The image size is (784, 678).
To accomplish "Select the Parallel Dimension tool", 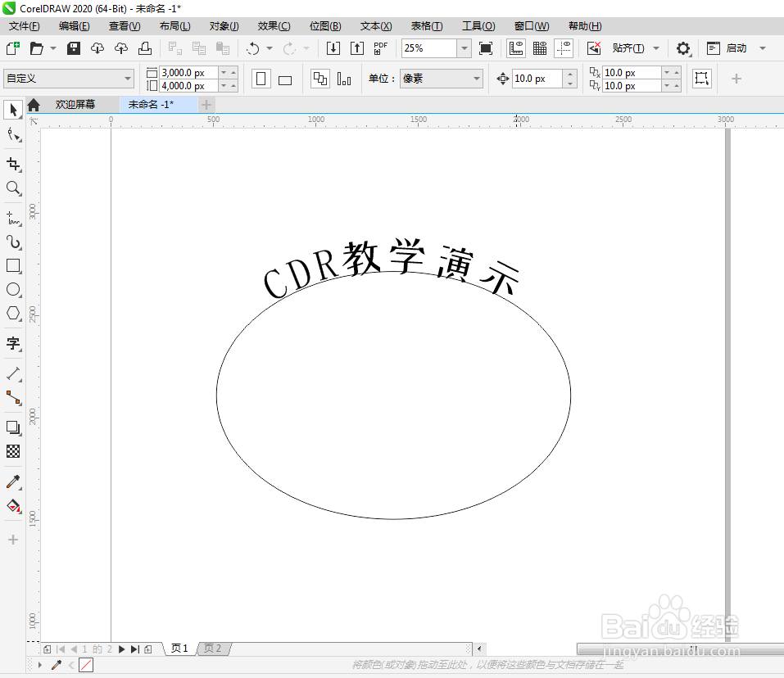I will [13, 373].
